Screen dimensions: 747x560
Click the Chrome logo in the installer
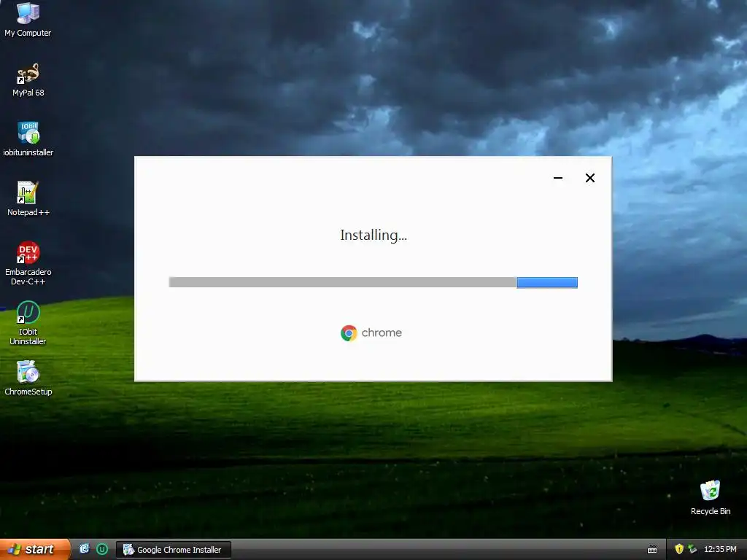click(349, 332)
